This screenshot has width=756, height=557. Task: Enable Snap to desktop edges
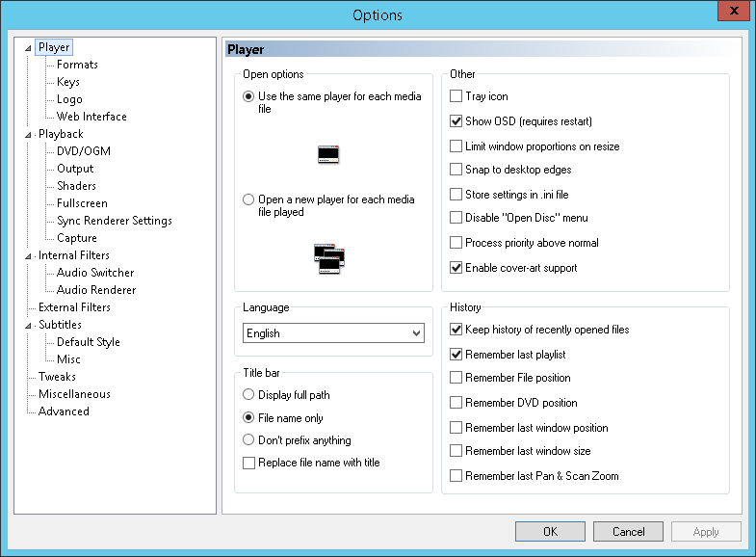456,170
